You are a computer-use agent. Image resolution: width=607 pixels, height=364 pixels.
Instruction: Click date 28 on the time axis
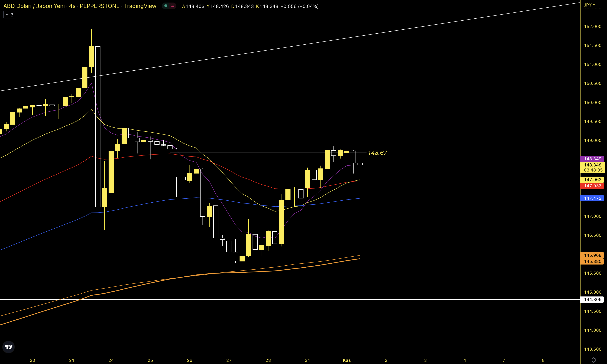click(268, 360)
